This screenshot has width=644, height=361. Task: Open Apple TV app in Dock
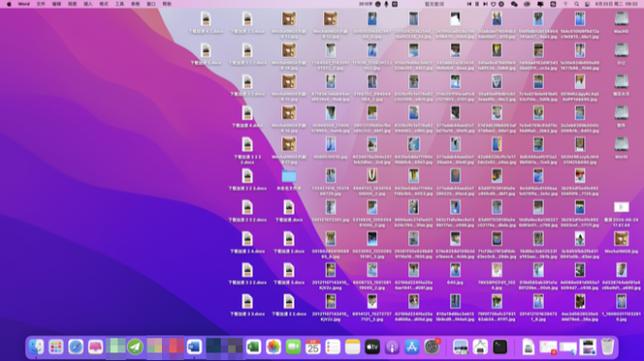coord(372,347)
